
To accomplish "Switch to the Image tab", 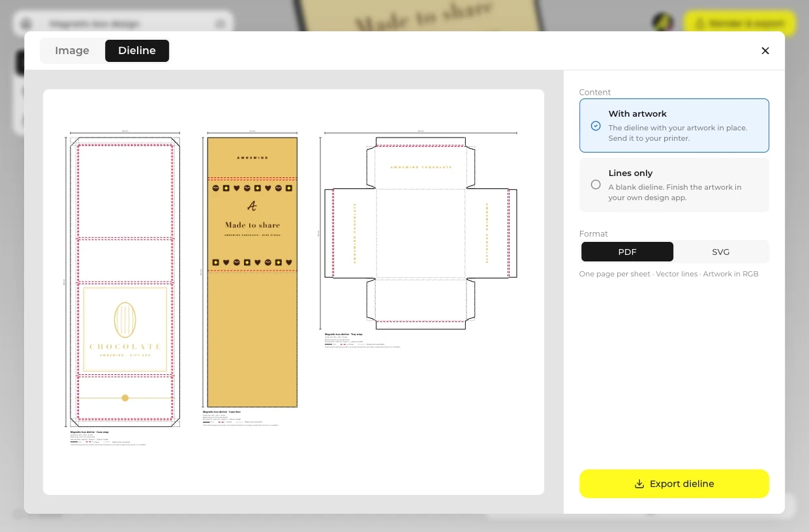I will click(x=72, y=51).
